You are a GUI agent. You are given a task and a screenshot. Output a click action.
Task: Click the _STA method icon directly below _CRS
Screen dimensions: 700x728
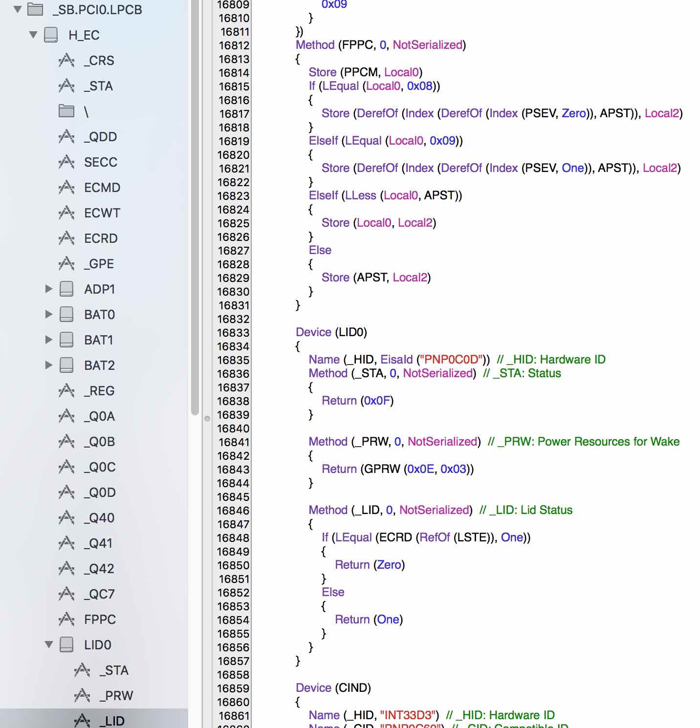(x=66, y=86)
